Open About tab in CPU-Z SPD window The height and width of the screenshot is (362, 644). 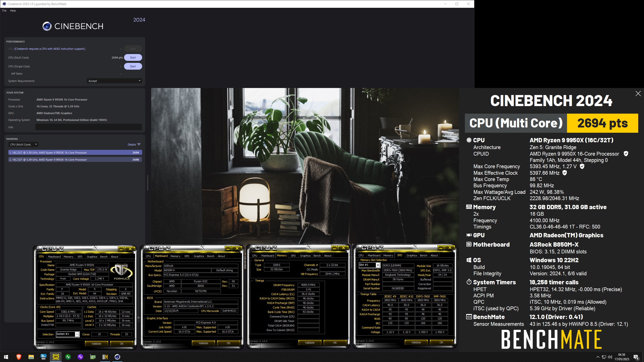434,255
